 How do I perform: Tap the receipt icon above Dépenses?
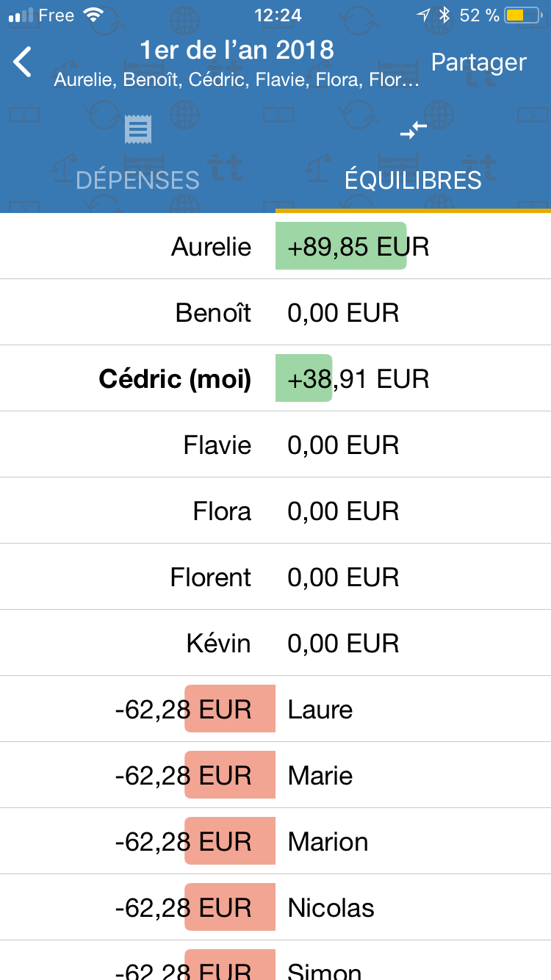(x=137, y=130)
